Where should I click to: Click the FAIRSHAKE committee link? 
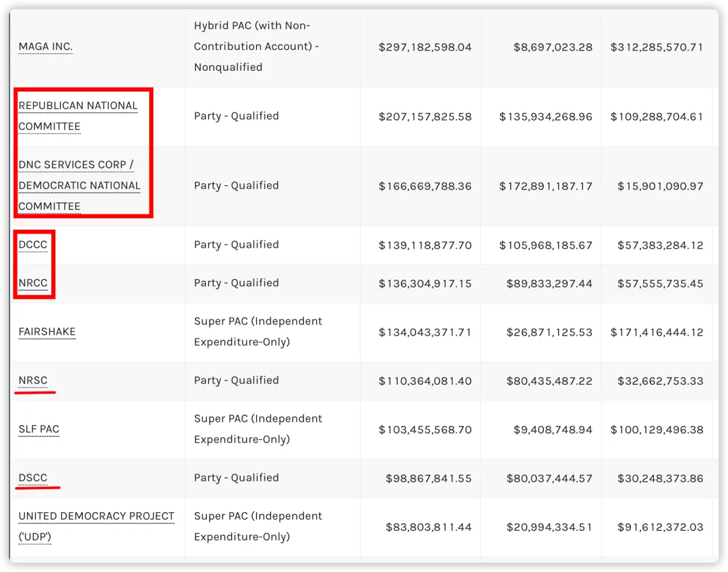pyautogui.click(x=47, y=332)
